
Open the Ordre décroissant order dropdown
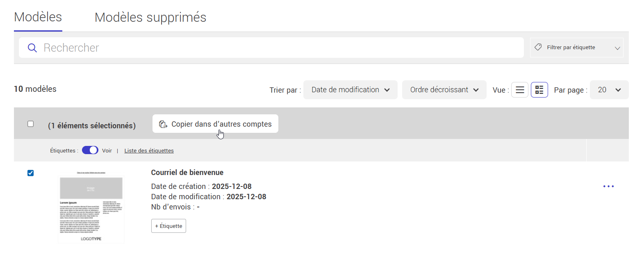point(444,90)
